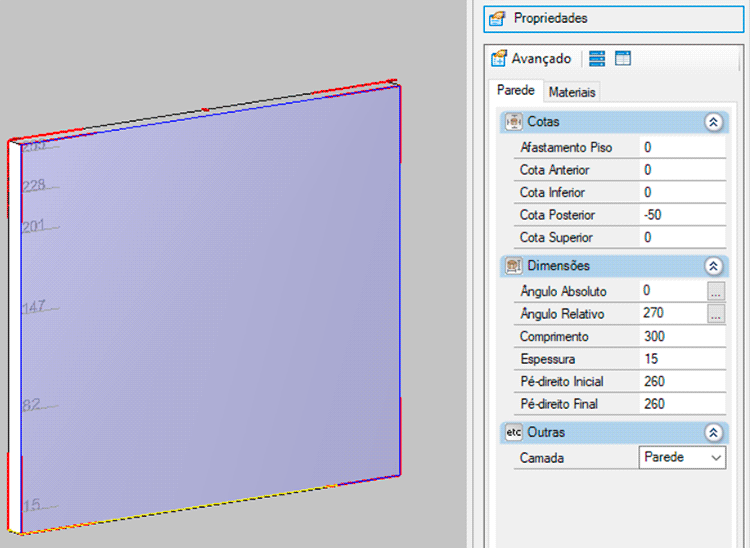This screenshot has height=548, width=750.
Task: Click the etc icon beside Outras
Action: click(x=514, y=433)
